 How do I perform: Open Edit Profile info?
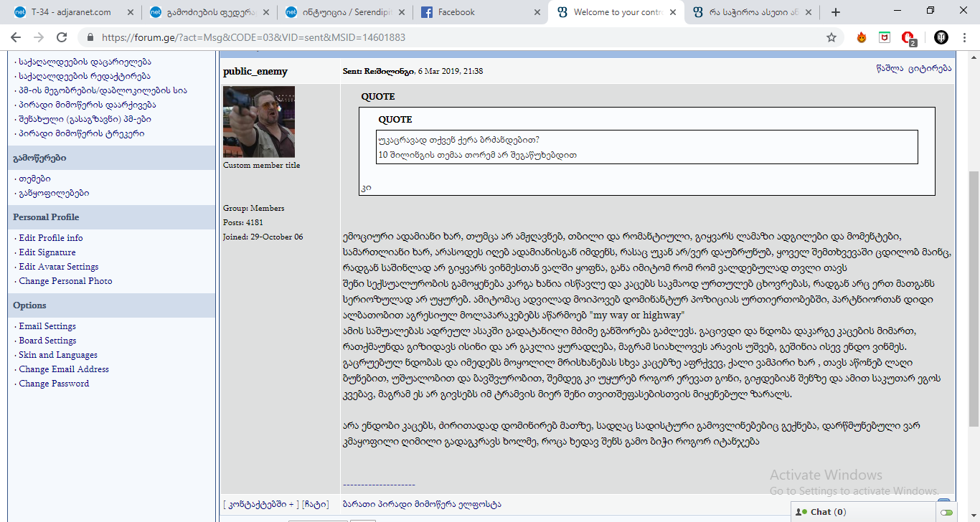[51, 238]
